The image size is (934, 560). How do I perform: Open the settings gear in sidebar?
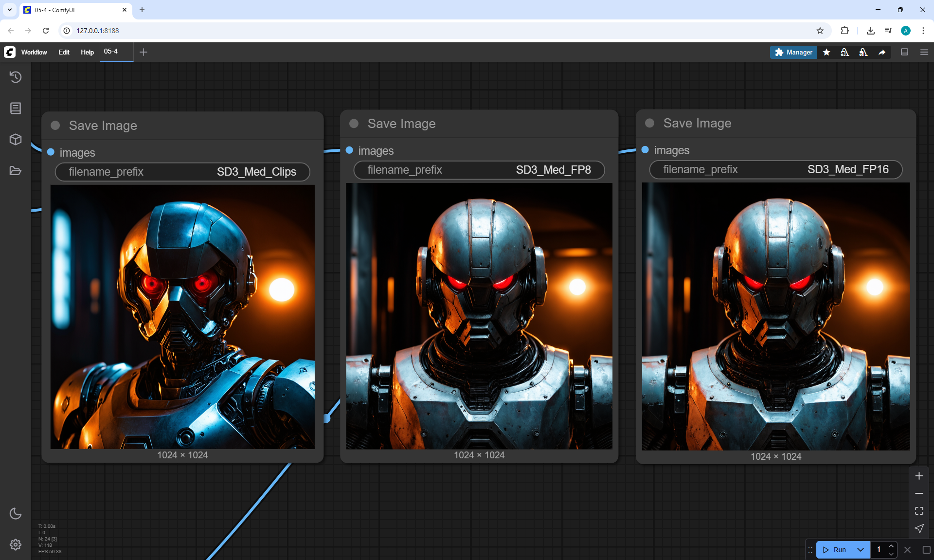[16, 544]
